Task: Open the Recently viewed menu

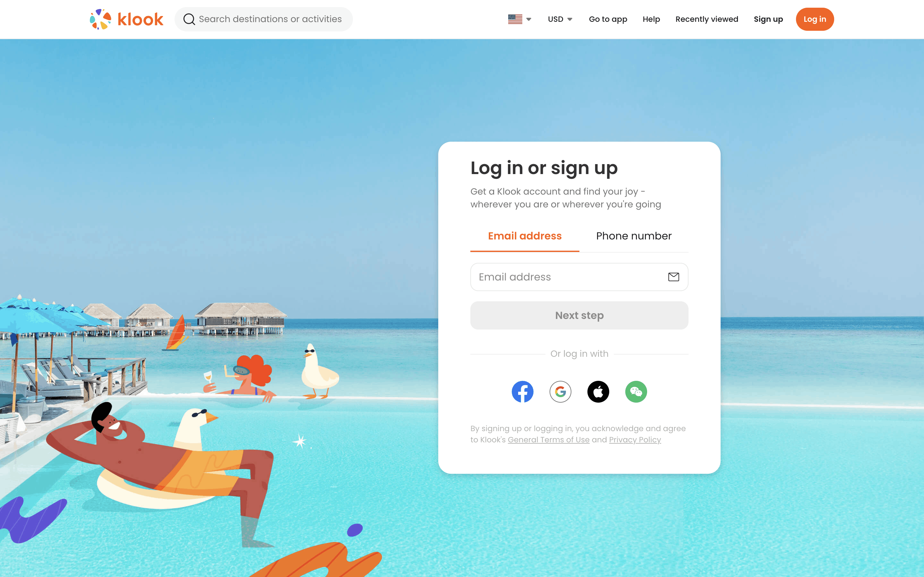Action: (707, 19)
